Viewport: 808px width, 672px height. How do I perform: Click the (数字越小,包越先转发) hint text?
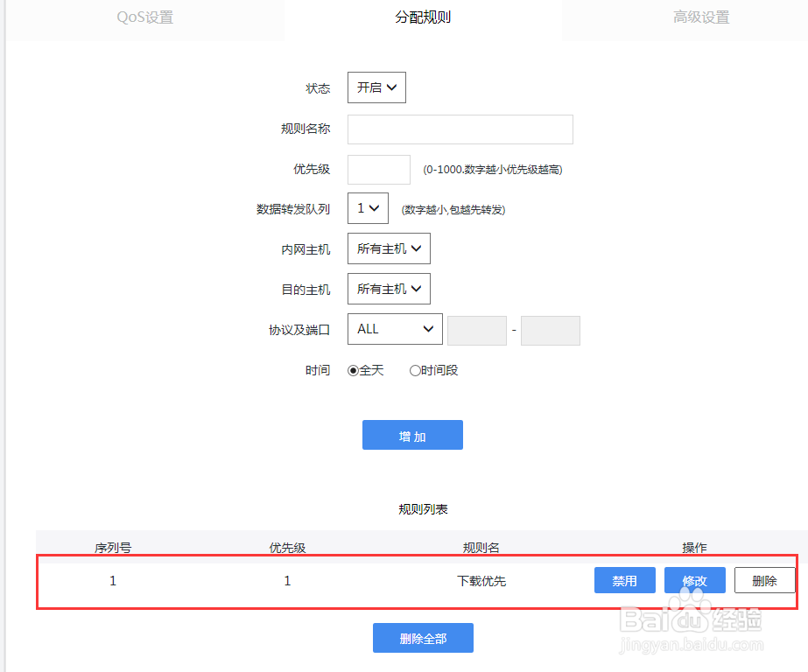pyautogui.click(x=453, y=210)
